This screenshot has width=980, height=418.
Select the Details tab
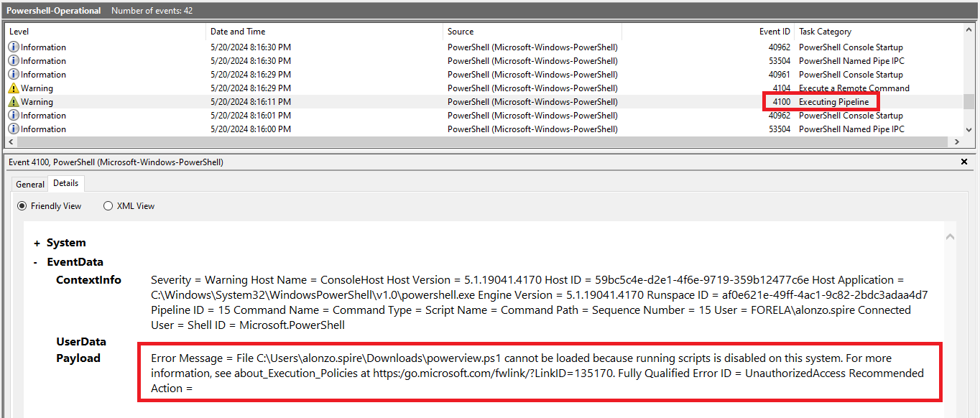[65, 184]
